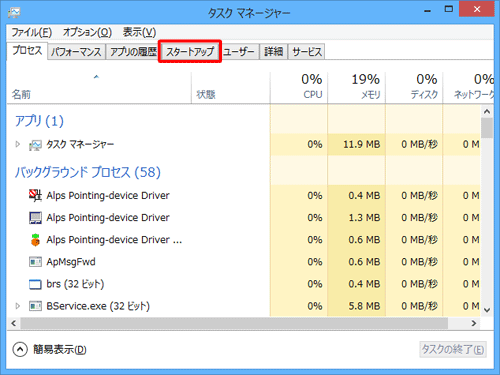Click the Task Manager title bar icon

click(14, 13)
